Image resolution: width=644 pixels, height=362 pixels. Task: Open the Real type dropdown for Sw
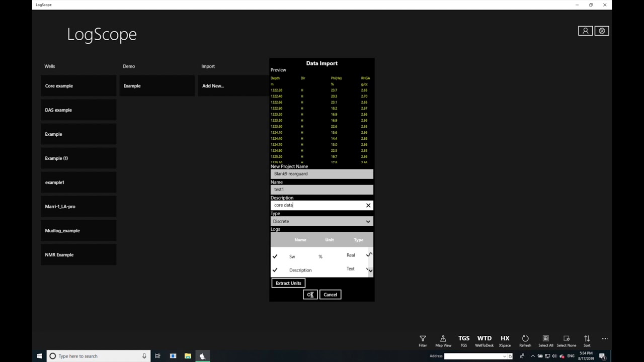358,255
